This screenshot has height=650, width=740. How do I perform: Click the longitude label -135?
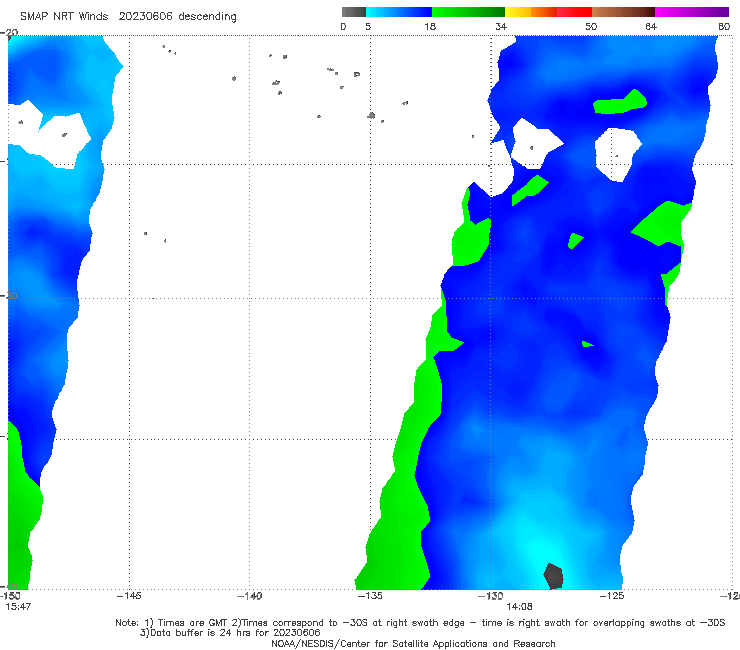(x=370, y=596)
